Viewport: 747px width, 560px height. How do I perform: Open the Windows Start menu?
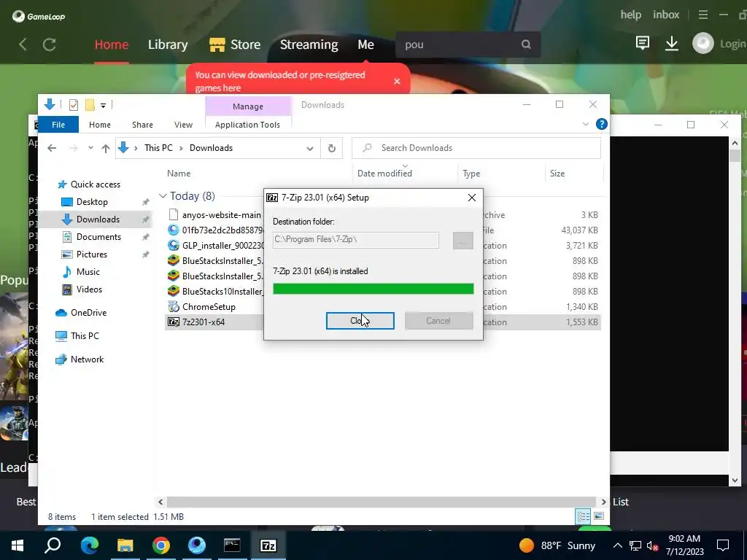point(18,545)
